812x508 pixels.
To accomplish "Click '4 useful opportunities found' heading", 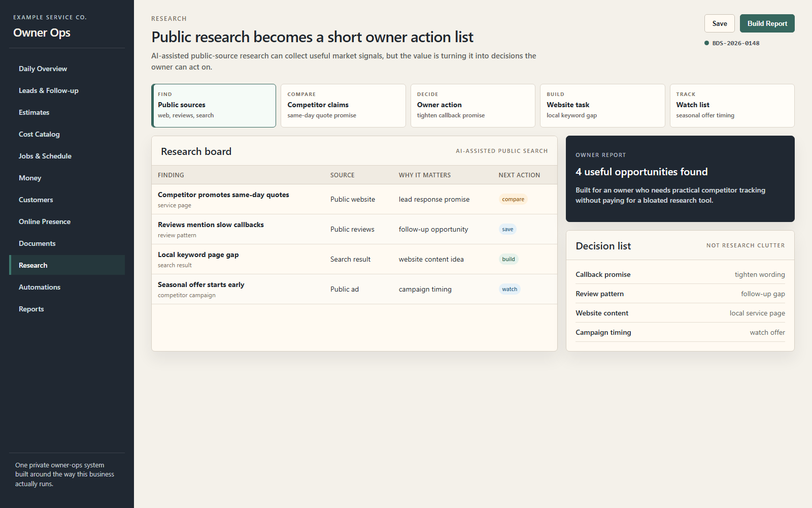I will click(641, 172).
